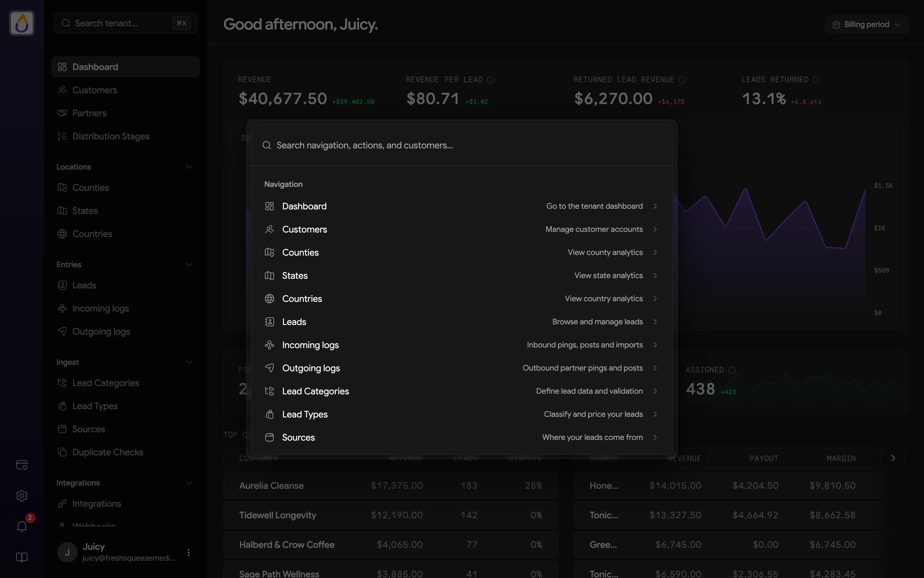Viewport: 924px width, 578px height.
Task: Choose Incoming logs in the command palette
Action: point(462,345)
